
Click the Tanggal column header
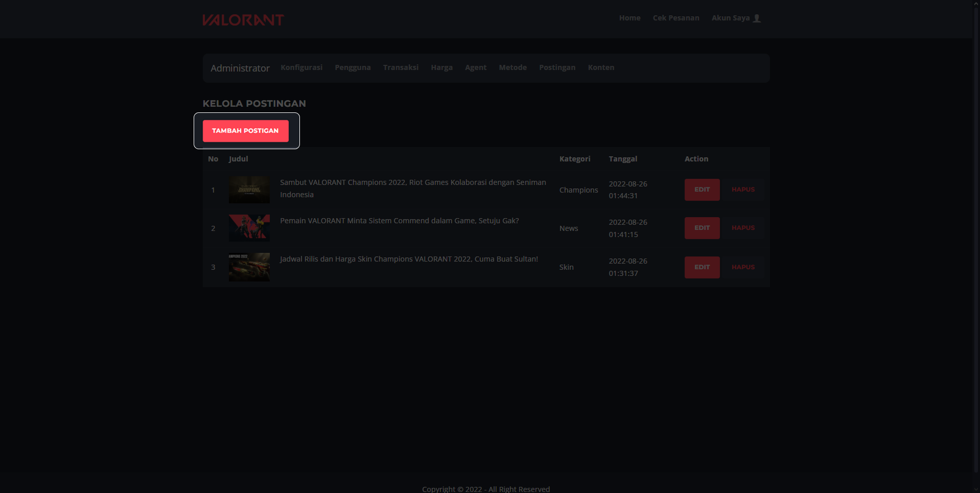(x=623, y=159)
